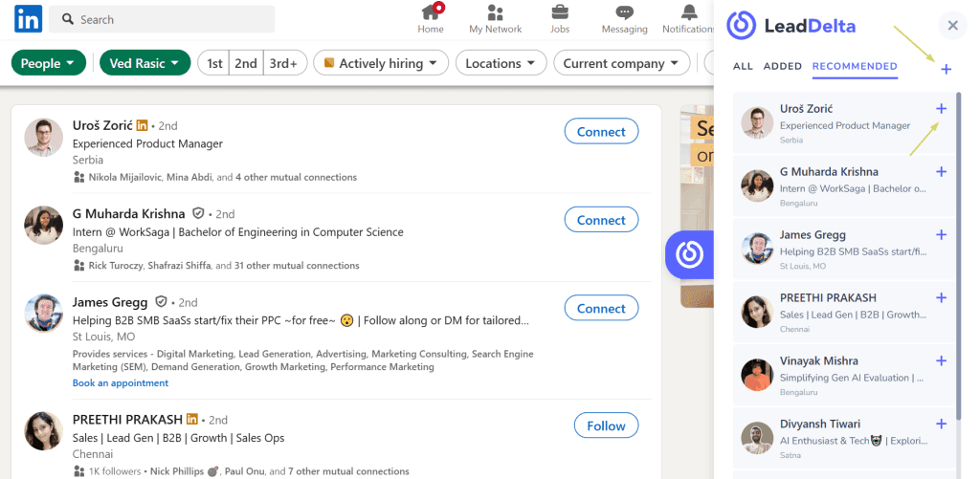Follow PREETHI PRAKASH

[606, 425]
